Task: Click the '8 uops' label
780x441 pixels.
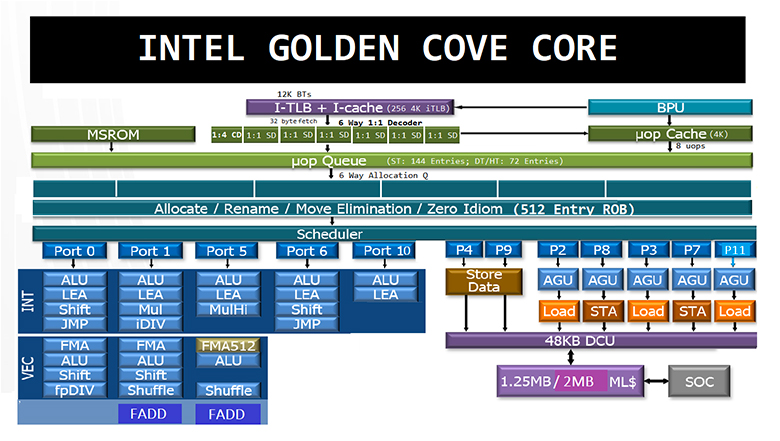Action: click(690, 146)
